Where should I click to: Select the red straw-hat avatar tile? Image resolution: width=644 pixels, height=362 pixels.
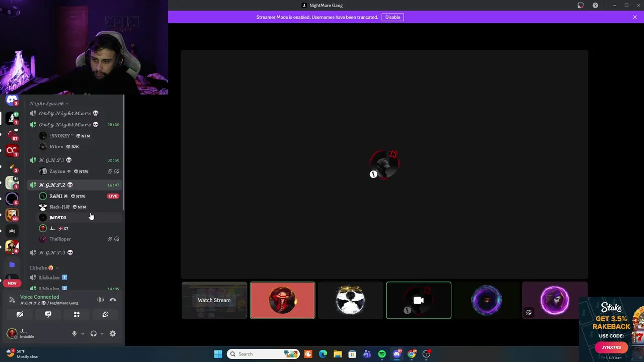(x=283, y=300)
